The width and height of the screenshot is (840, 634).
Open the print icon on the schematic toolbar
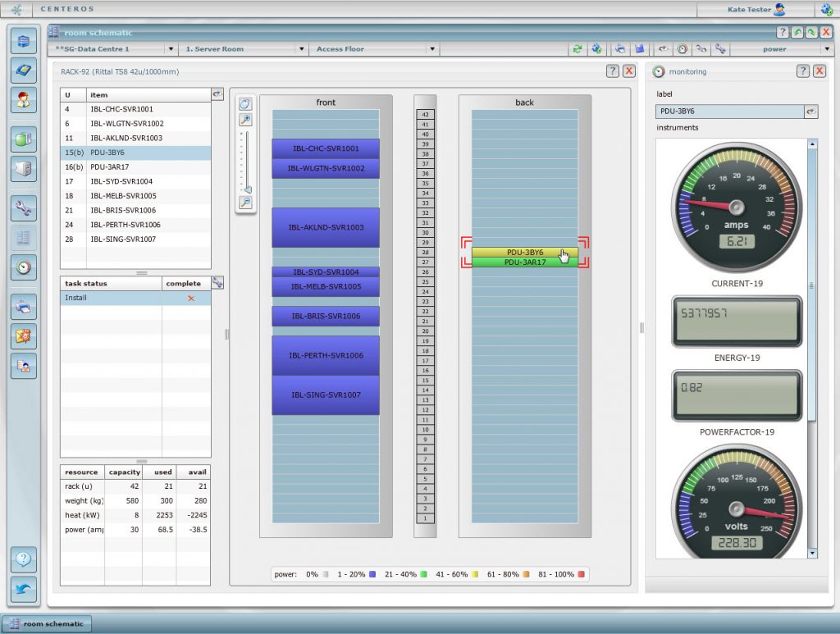coord(619,49)
